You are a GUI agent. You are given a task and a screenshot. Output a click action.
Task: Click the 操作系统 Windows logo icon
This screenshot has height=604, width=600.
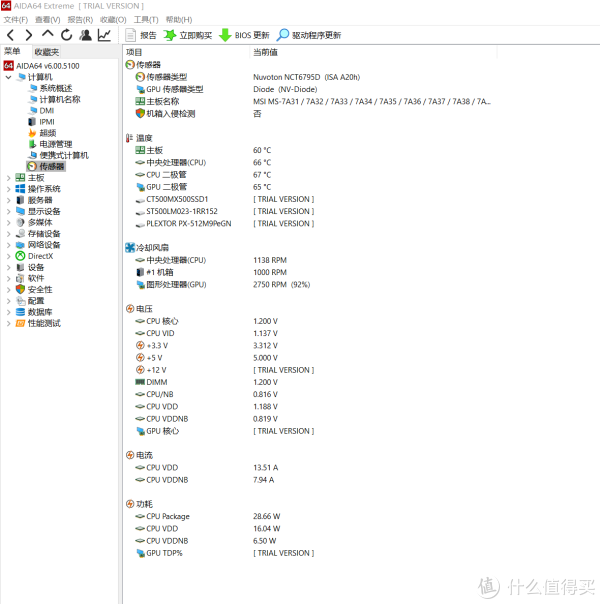(20, 189)
